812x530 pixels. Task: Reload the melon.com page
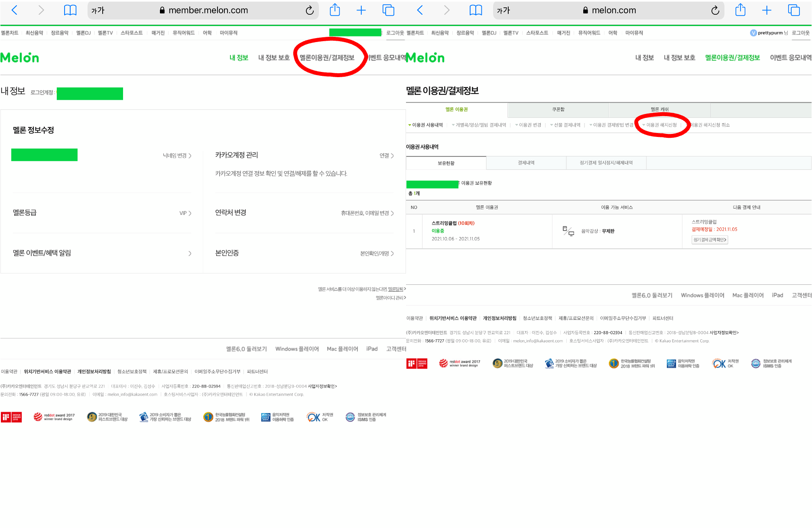[715, 10]
